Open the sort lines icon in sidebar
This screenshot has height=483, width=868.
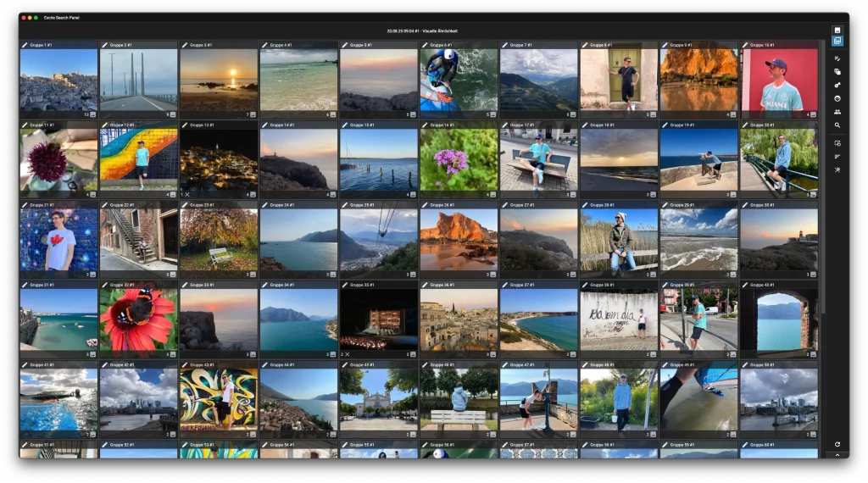(x=837, y=156)
